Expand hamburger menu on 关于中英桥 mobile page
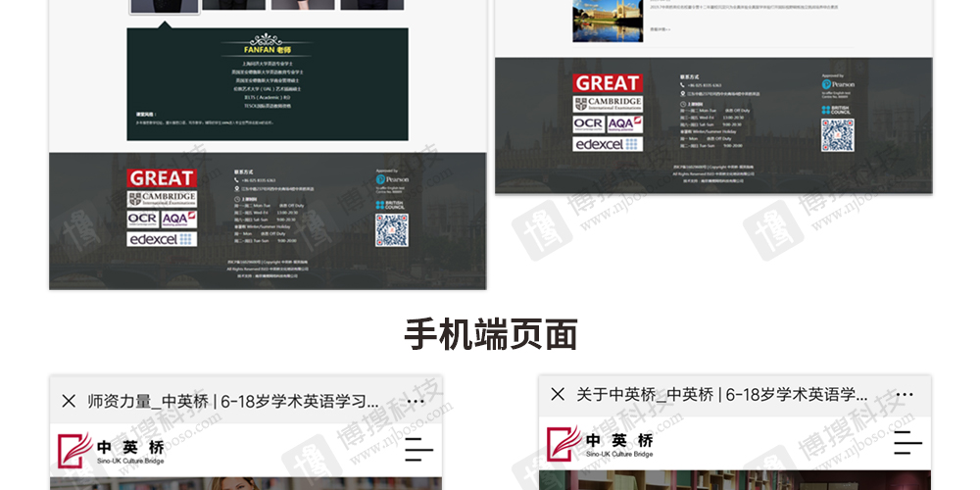Viewport: 980px width, 490px height. pyautogui.click(x=907, y=444)
